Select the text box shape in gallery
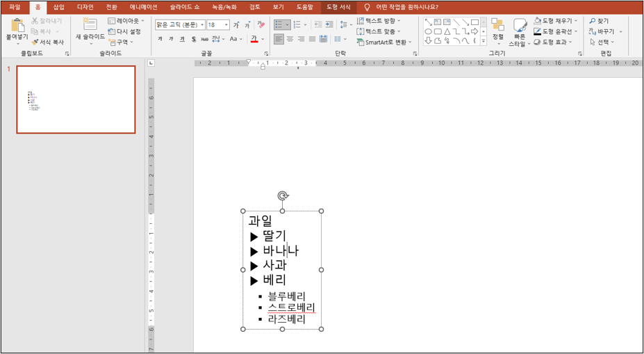Viewport: 644px width, 354px height. point(438,22)
